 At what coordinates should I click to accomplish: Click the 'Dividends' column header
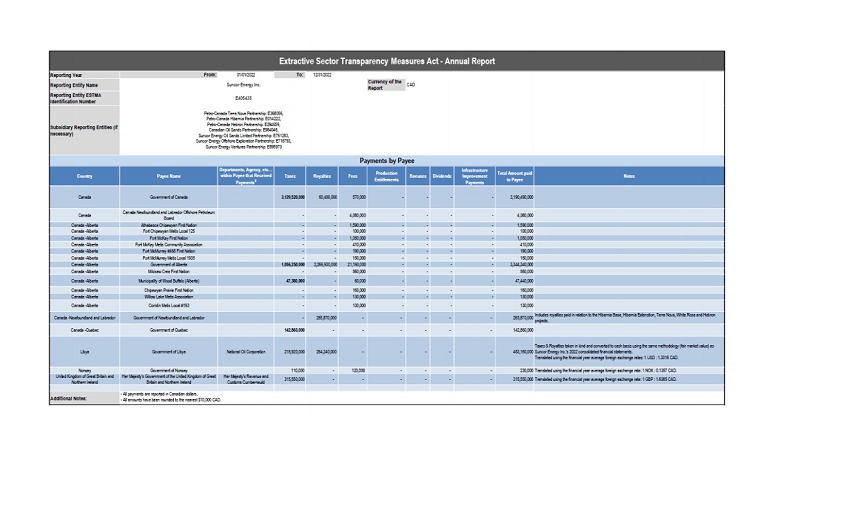(x=442, y=176)
